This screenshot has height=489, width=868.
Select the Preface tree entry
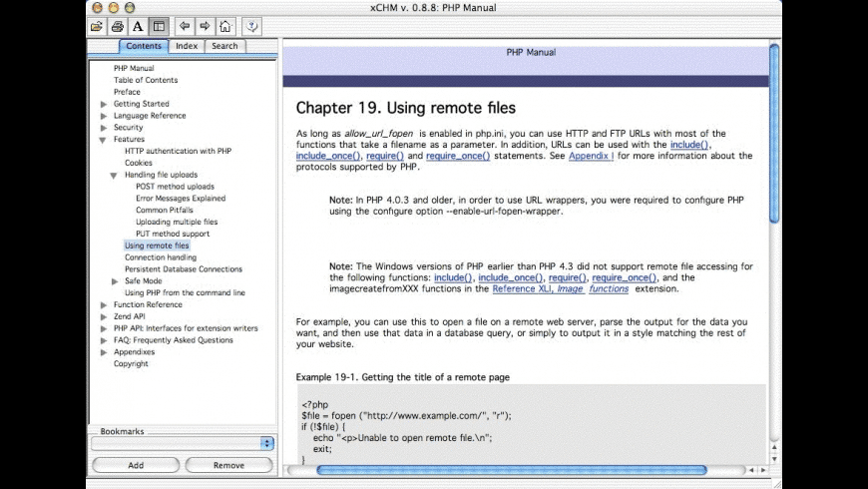tap(127, 92)
